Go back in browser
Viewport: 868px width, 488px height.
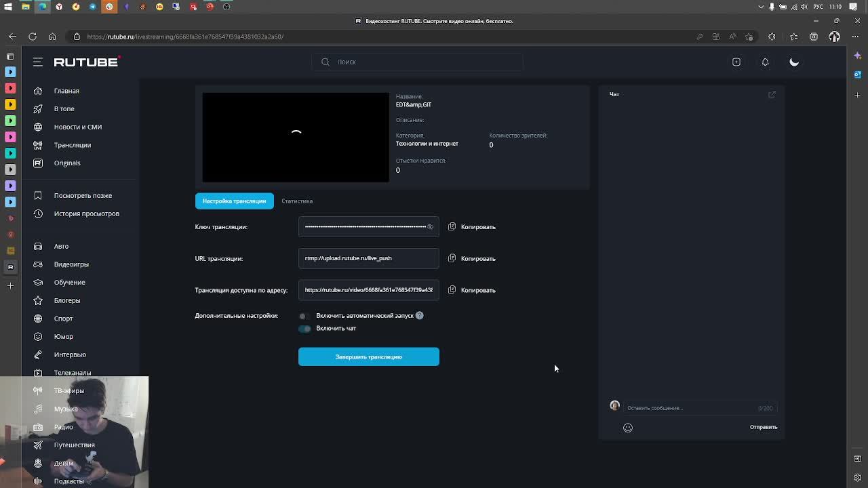point(13,37)
